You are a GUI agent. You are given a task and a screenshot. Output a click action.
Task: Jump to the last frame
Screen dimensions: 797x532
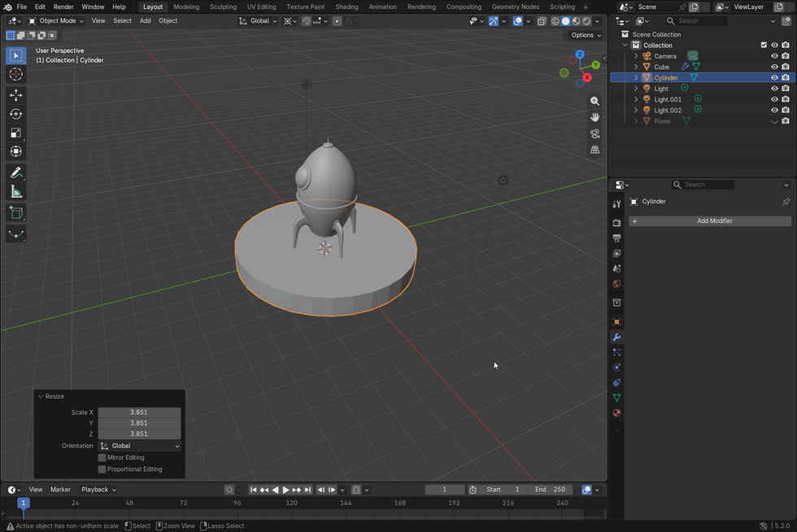(307, 490)
